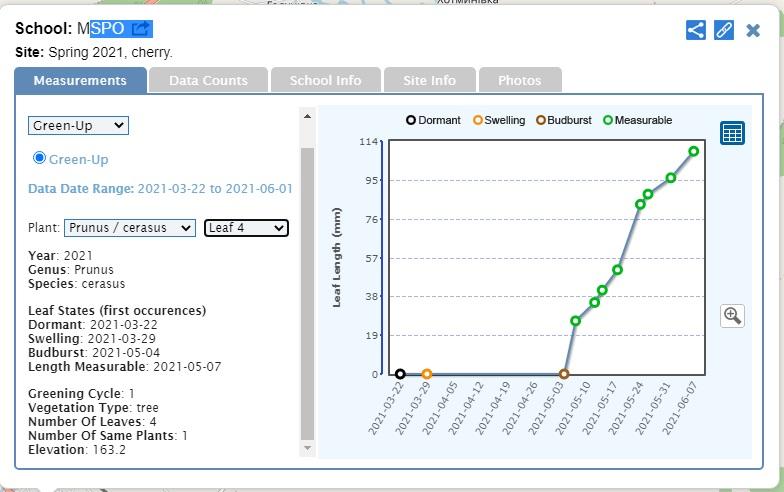Image resolution: width=784 pixels, height=492 pixels.
Task: Click the link chain icon
Action: (x=725, y=30)
